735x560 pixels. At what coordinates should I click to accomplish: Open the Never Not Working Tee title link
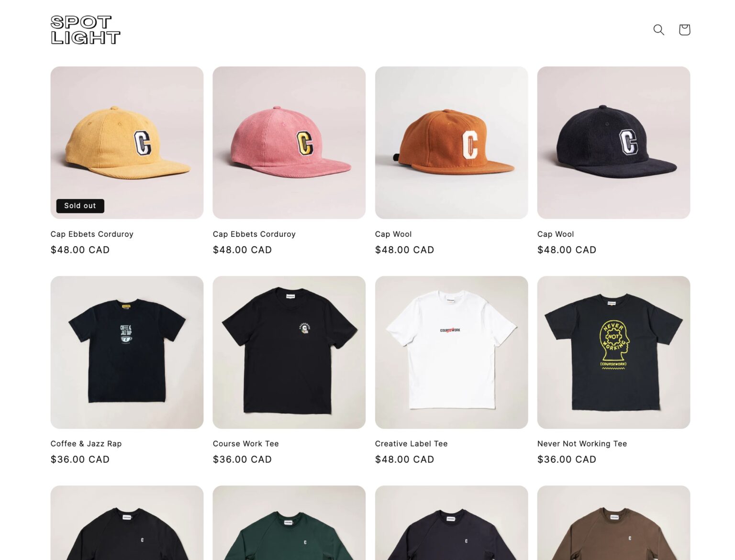582,443
